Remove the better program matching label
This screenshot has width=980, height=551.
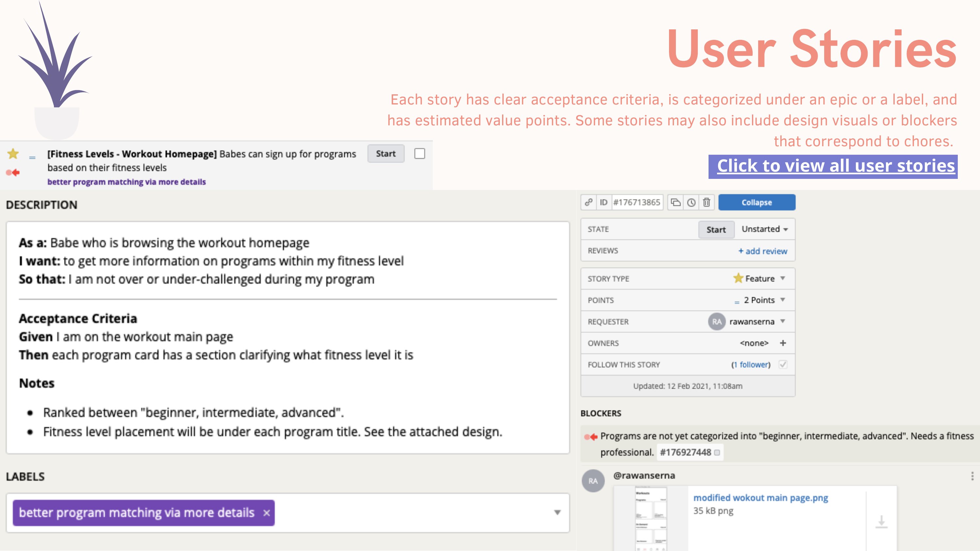tap(267, 513)
